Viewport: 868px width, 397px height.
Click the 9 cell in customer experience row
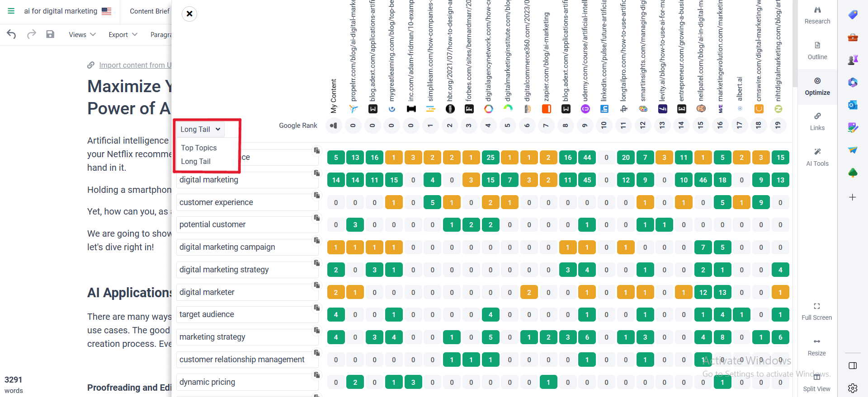(761, 203)
